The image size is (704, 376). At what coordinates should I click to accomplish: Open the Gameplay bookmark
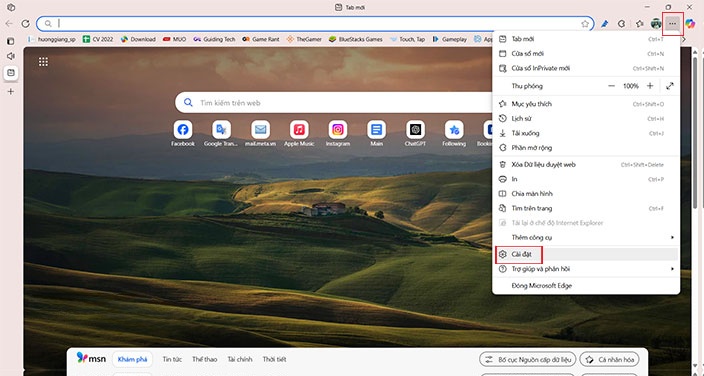(450, 40)
